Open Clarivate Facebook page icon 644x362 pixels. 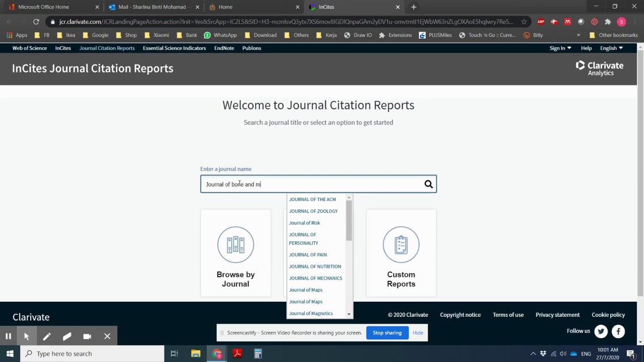click(x=618, y=331)
